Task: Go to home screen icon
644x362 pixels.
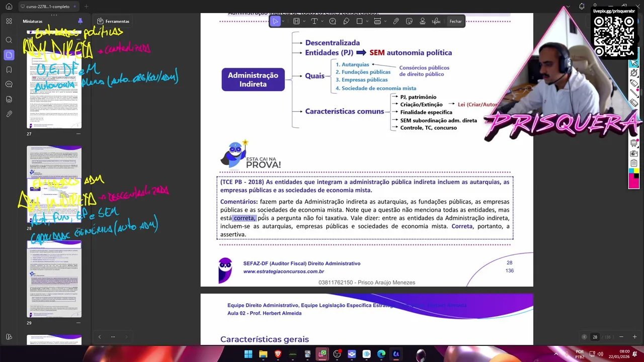Action: point(9,7)
